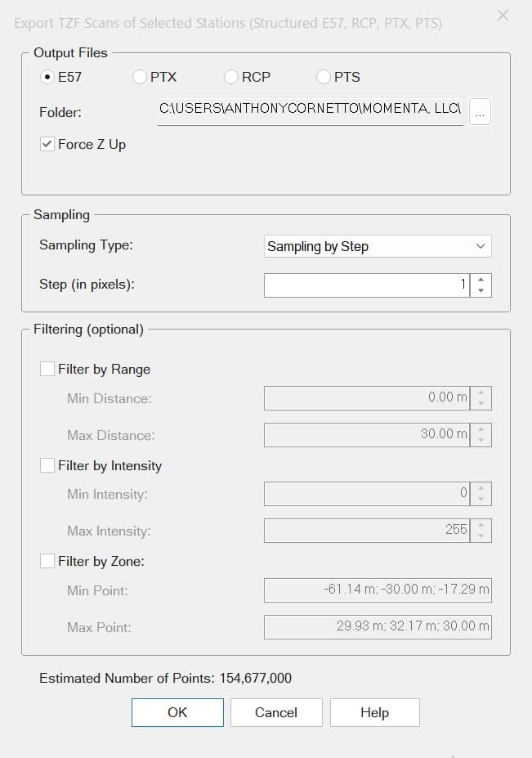
Task: Open the Sampling Type dropdown
Action: pos(377,246)
